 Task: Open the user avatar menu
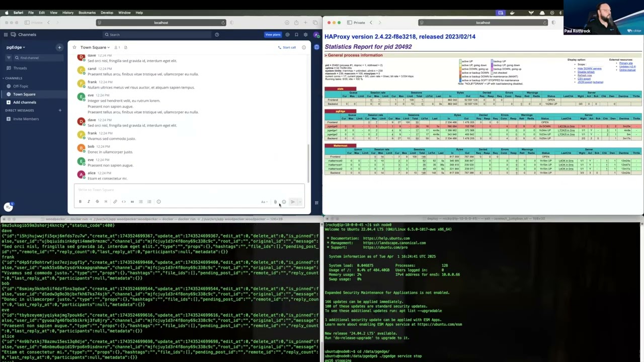pos(316,35)
